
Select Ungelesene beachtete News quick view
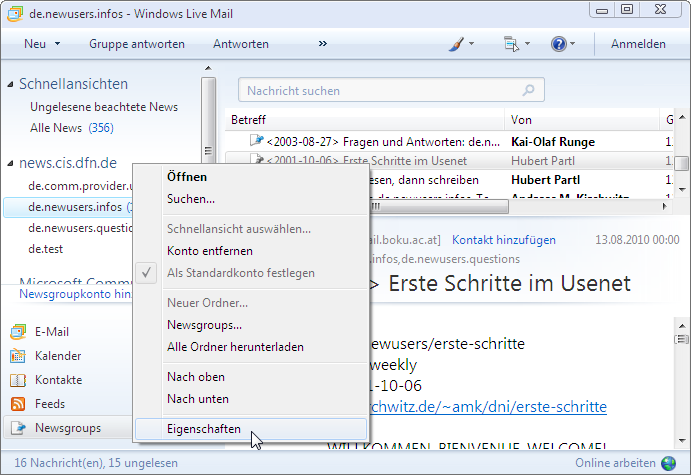(x=104, y=107)
